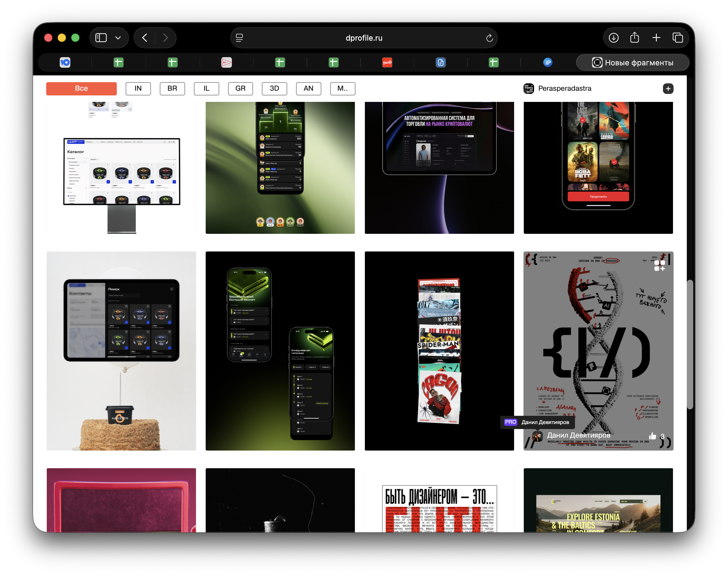This screenshot has width=728, height=576.
Task: Filter works by AN category
Action: tap(308, 88)
